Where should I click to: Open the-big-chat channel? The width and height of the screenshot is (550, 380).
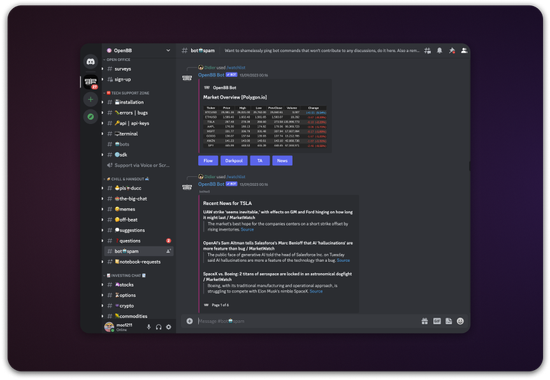(139, 199)
